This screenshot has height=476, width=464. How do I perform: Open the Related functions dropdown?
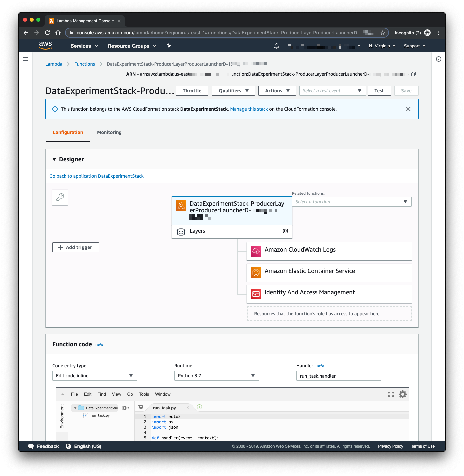click(352, 202)
